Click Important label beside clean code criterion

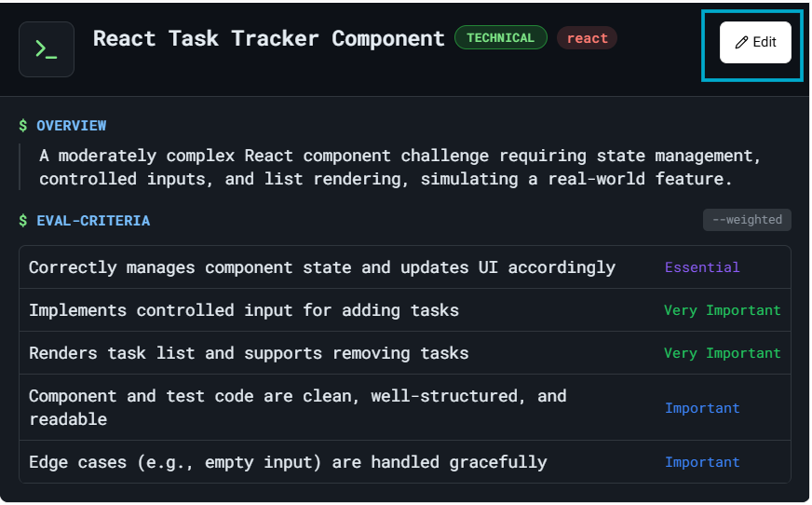pyautogui.click(x=702, y=408)
